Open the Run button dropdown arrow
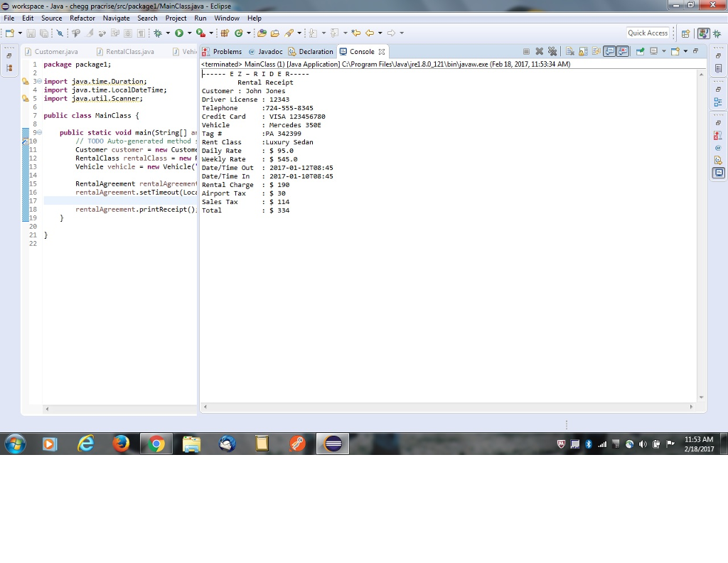The width and height of the screenshot is (728, 563). pyautogui.click(x=188, y=33)
